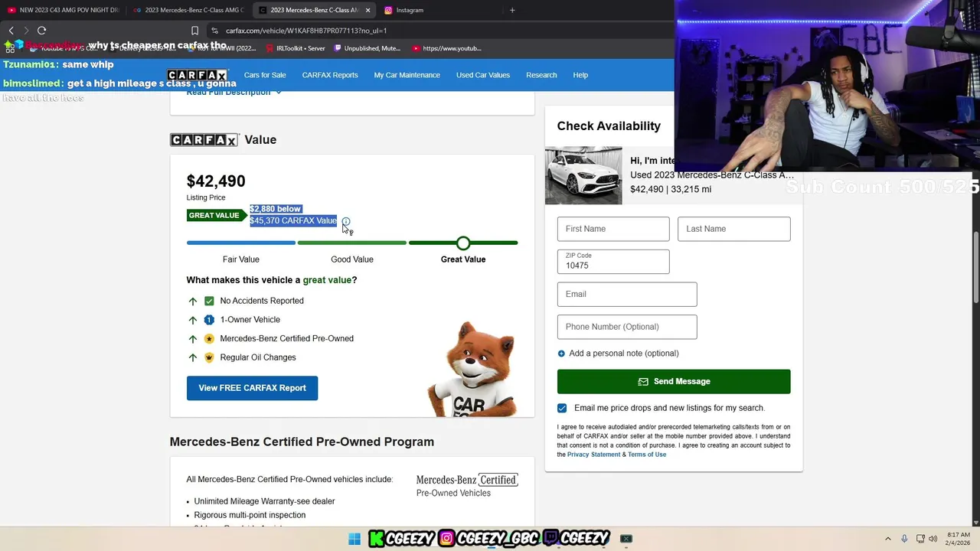Click the Good Value segment of value bar
The height and width of the screenshot is (551, 980).
[352, 243]
